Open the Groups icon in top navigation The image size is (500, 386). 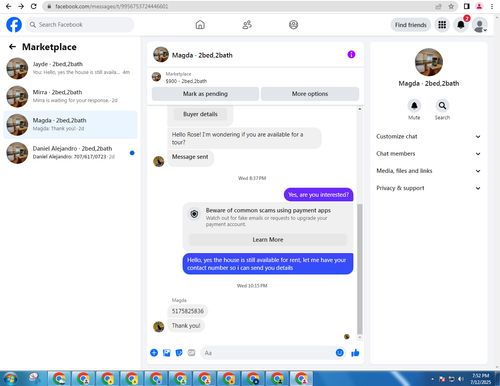pos(293,25)
